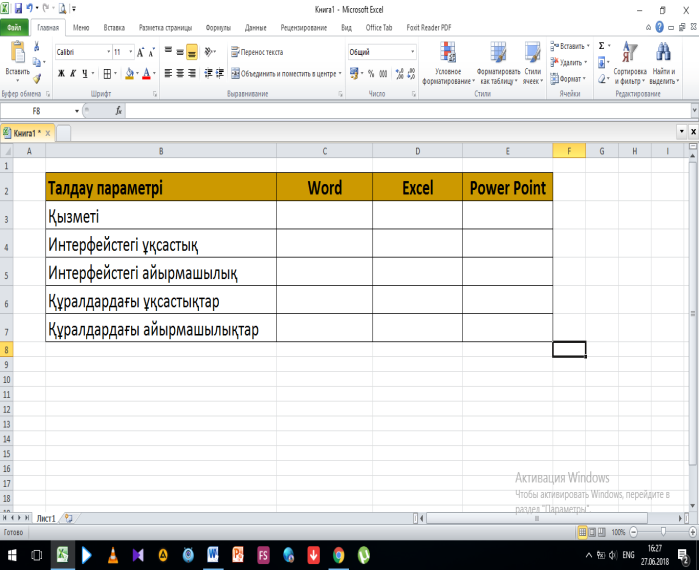The image size is (699, 570).
Task: Toggle center text alignment
Action: tap(180, 73)
